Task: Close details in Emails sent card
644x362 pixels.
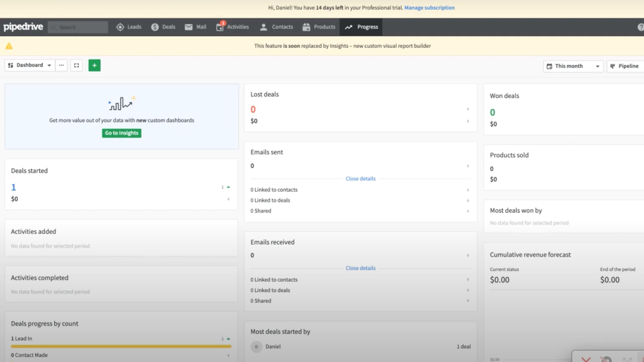Action: click(x=360, y=179)
